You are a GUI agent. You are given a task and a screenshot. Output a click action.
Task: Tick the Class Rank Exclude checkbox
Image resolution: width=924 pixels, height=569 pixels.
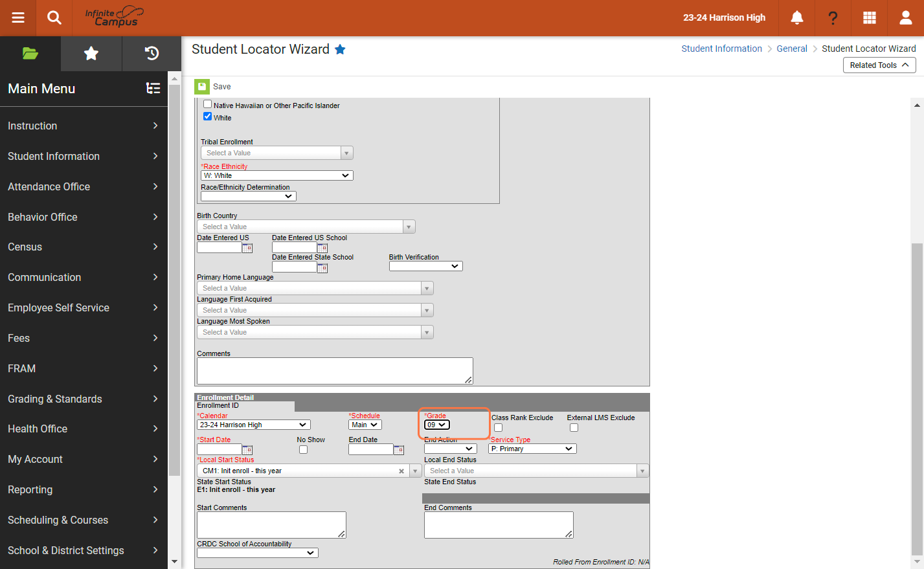pyautogui.click(x=498, y=428)
